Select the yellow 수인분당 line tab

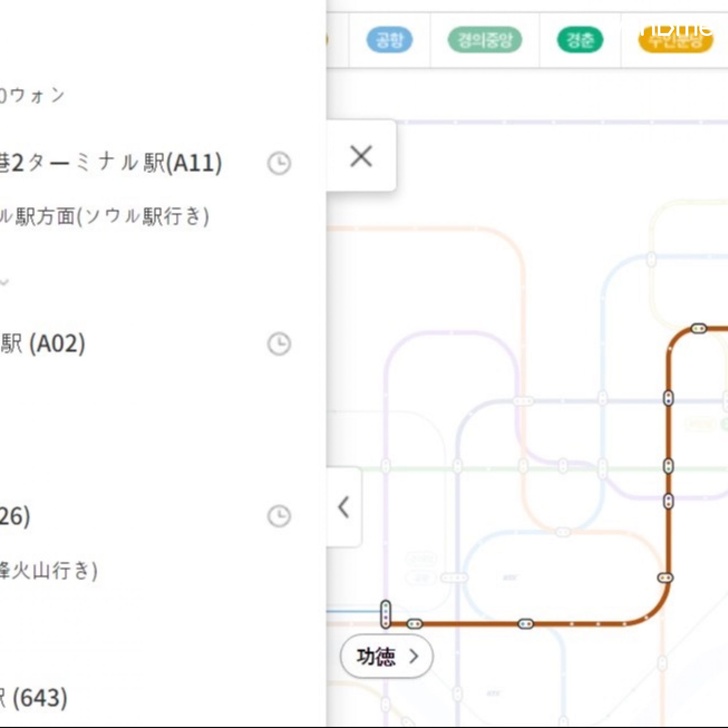click(x=676, y=41)
